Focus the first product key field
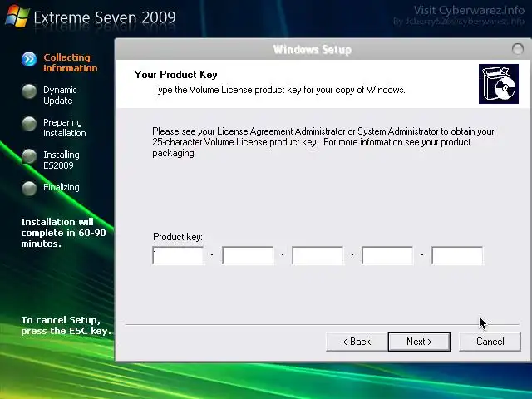Image resolution: width=532 pixels, height=399 pixels. tap(178, 255)
